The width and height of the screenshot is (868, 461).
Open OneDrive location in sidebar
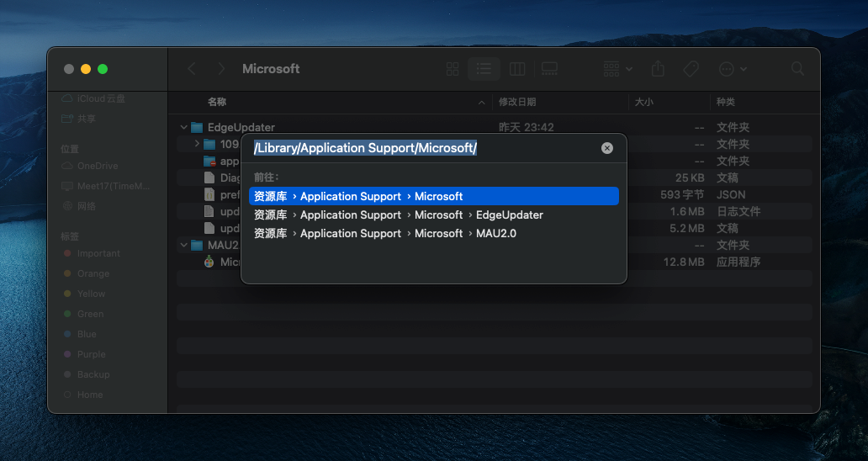(98, 166)
